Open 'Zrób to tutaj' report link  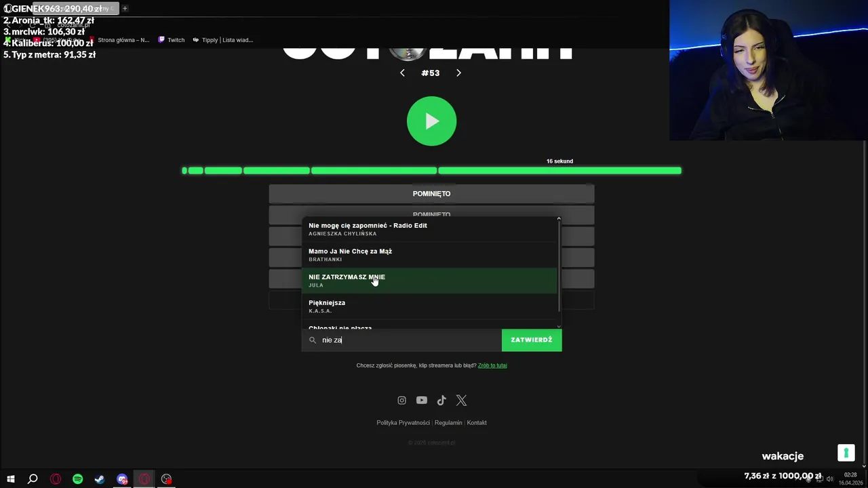492,365
